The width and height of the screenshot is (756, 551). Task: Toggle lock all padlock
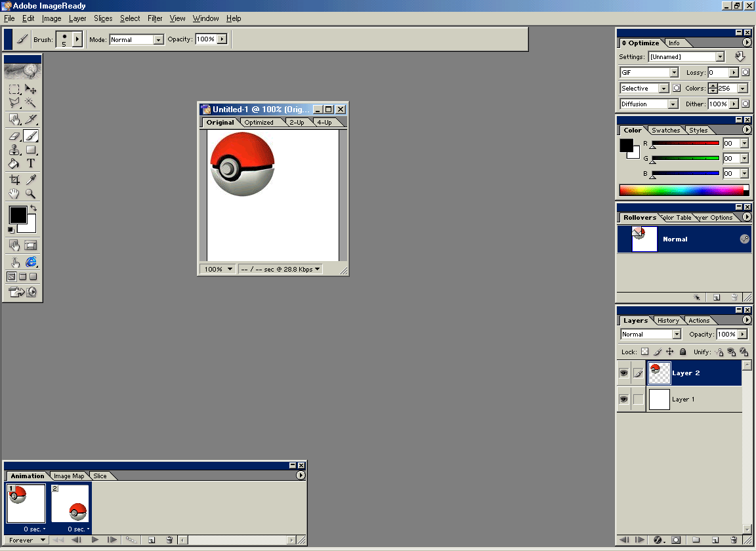pyautogui.click(x=682, y=352)
